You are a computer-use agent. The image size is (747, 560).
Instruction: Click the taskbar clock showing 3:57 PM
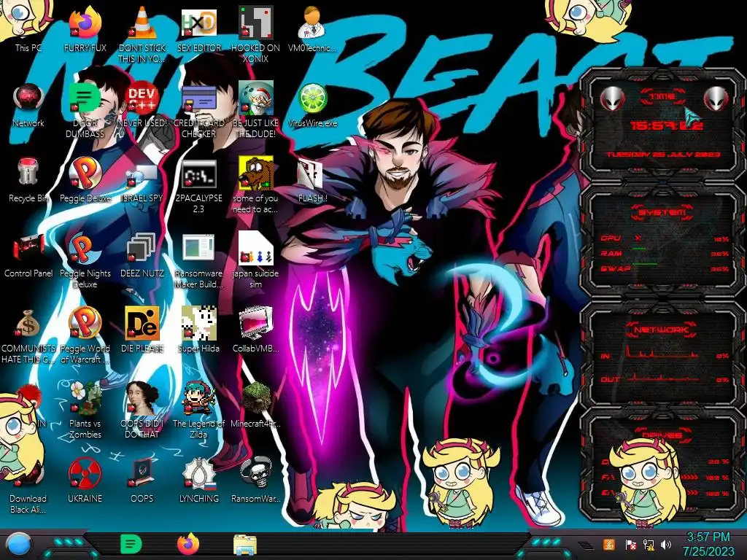(x=708, y=545)
